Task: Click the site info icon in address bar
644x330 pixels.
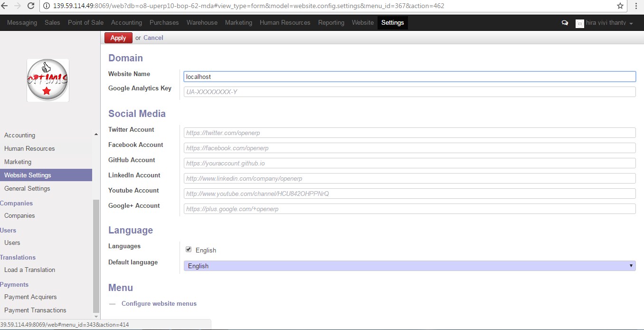Action: [47, 6]
